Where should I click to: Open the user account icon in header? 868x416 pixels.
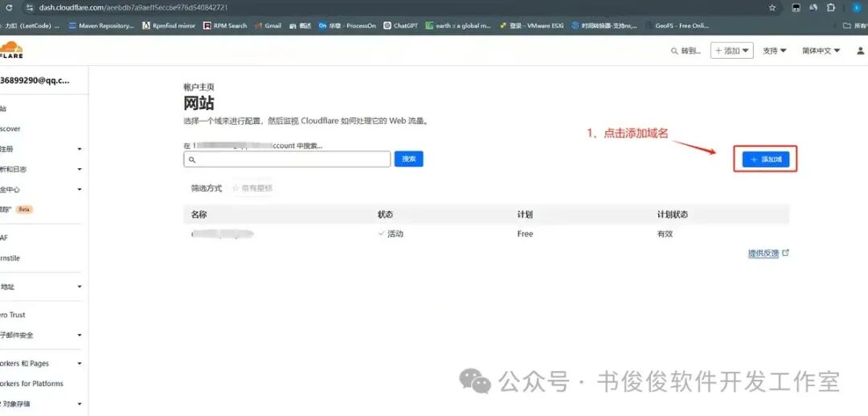860,51
